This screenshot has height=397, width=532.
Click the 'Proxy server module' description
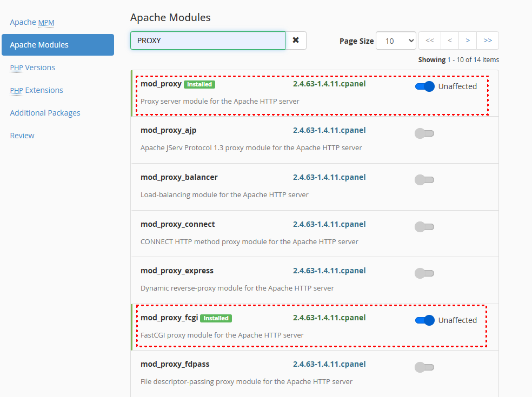click(220, 102)
